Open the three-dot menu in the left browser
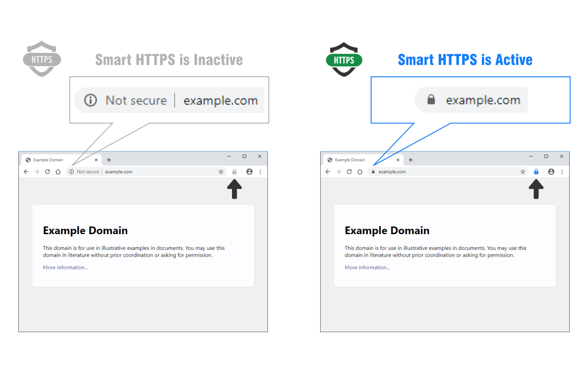 pyautogui.click(x=260, y=172)
